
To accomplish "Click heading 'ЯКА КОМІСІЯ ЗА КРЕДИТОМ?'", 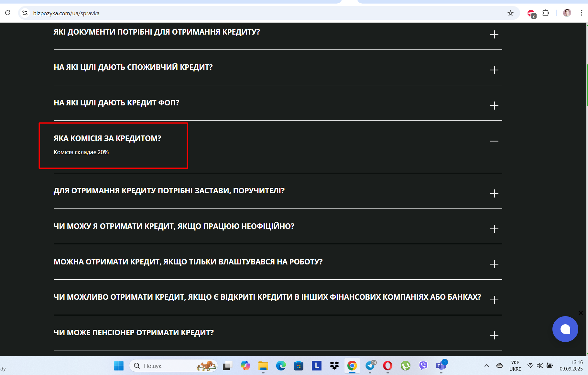I will [107, 138].
